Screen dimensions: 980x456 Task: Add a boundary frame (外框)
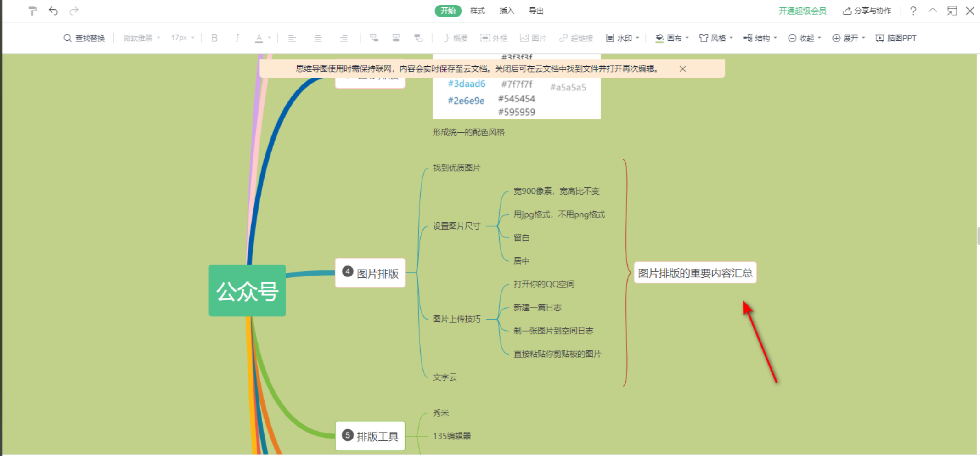[494, 38]
